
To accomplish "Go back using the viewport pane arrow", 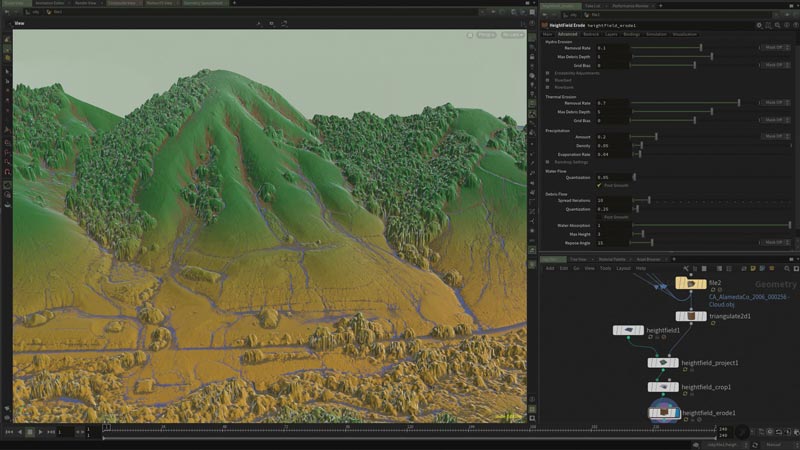I will 7,12.
